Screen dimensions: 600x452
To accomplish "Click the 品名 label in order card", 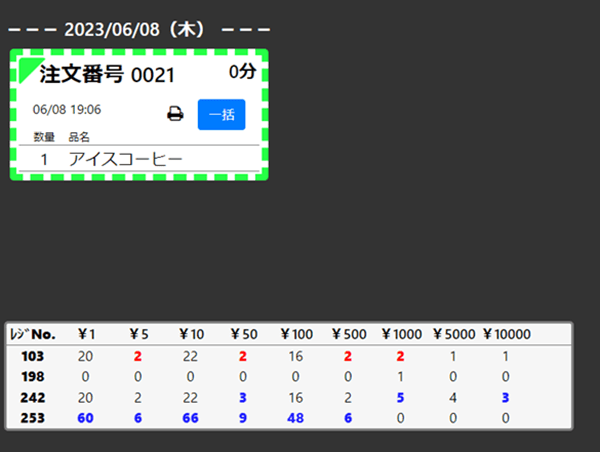I will tap(79, 136).
